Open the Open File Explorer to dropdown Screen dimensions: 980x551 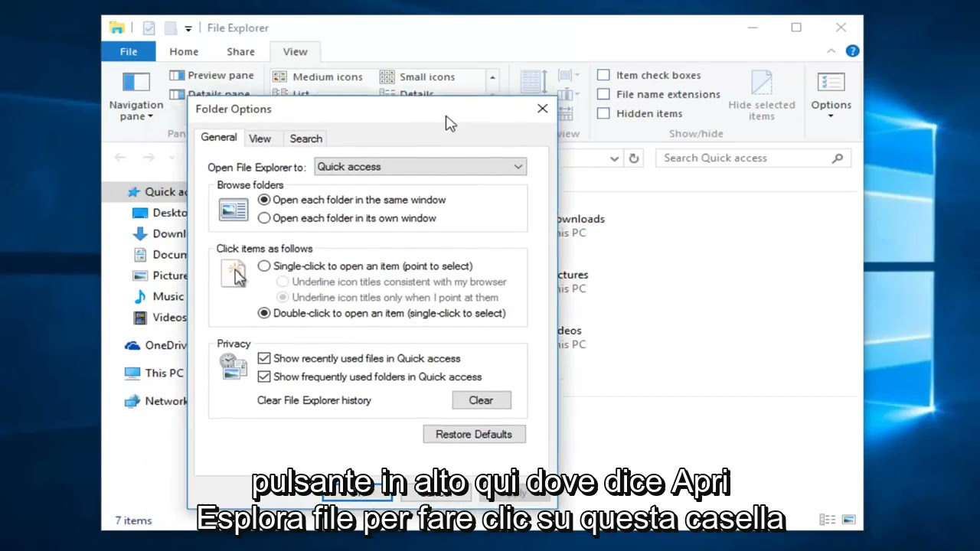(x=420, y=167)
